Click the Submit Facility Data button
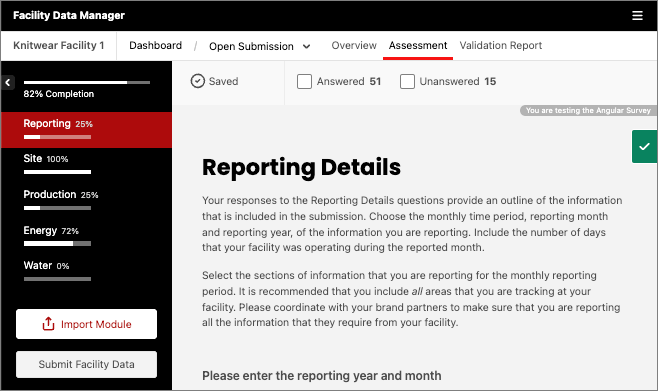 (x=86, y=364)
